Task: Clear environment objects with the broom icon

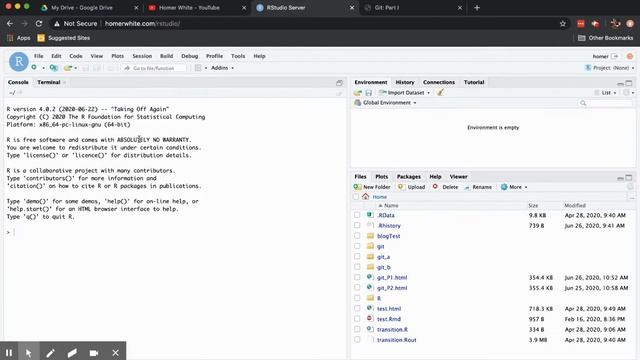Action: point(440,93)
